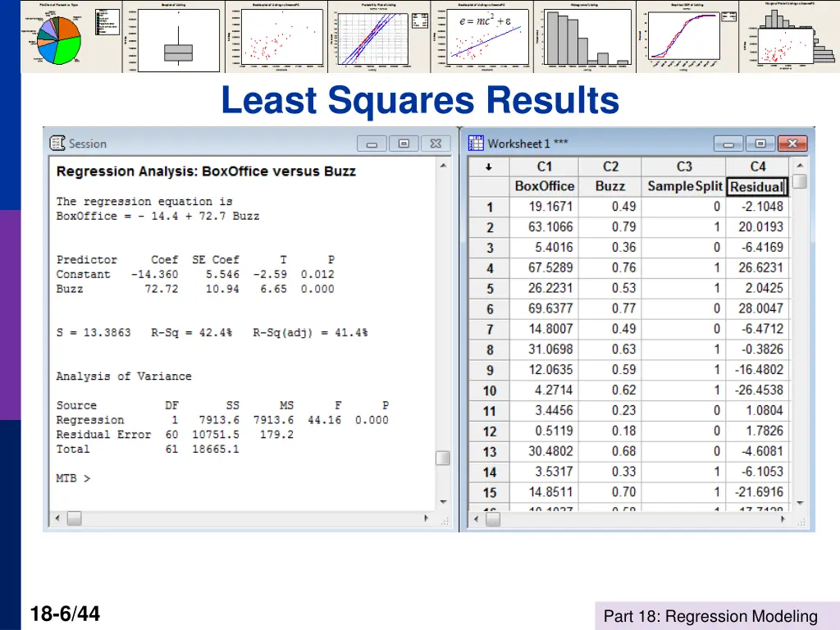Click BoxOffice cell 30.4802
Image resolution: width=840 pixels, height=630 pixels.
click(x=545, y=452)
